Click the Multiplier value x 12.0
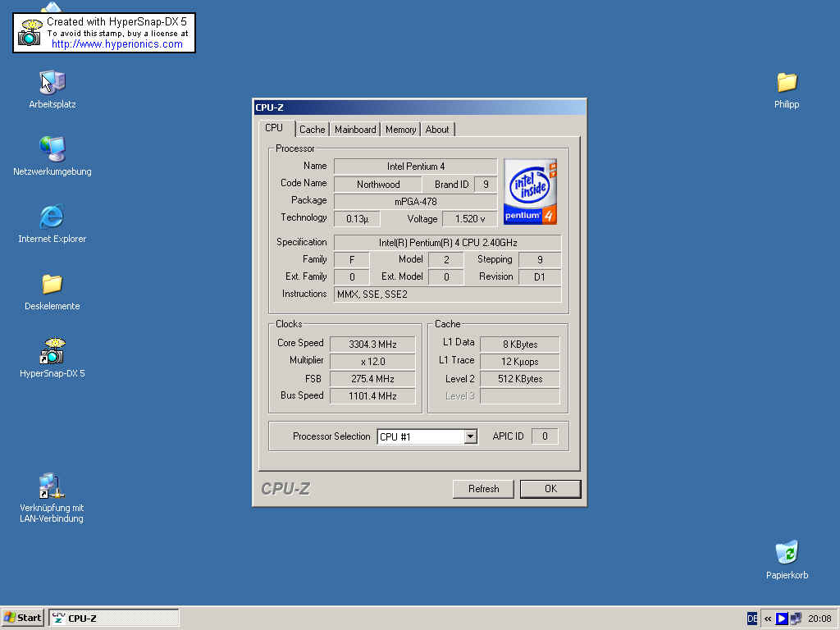 373,362
